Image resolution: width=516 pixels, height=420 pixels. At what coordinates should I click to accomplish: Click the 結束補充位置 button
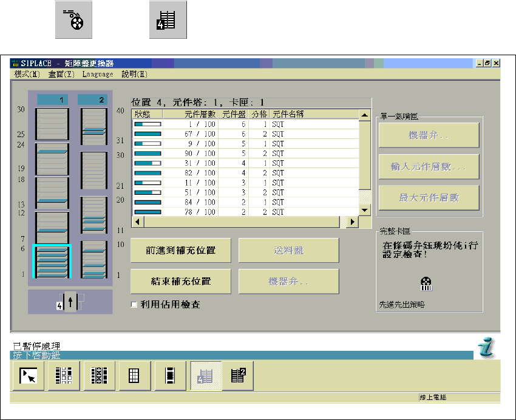tap(181, 281)
